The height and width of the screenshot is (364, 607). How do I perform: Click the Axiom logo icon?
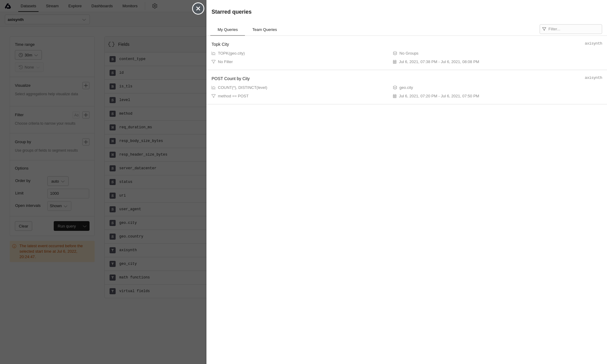click(8, 6)
